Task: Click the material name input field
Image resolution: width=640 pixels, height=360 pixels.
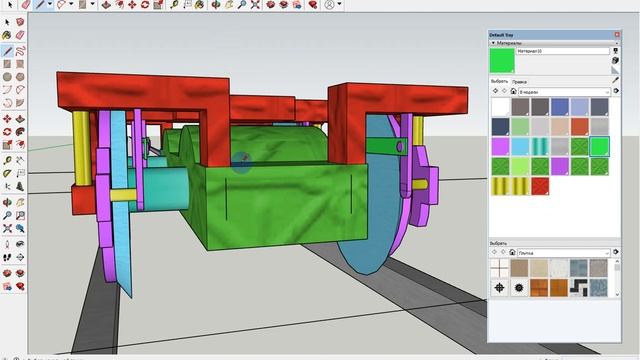Action: tap(562, 51)
